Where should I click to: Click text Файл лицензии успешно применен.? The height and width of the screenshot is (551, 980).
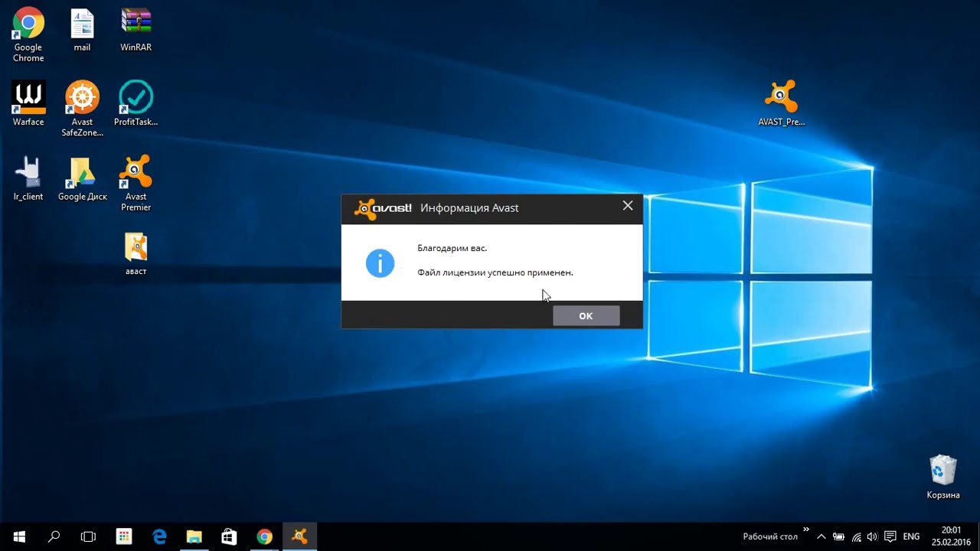click(495, 272)
